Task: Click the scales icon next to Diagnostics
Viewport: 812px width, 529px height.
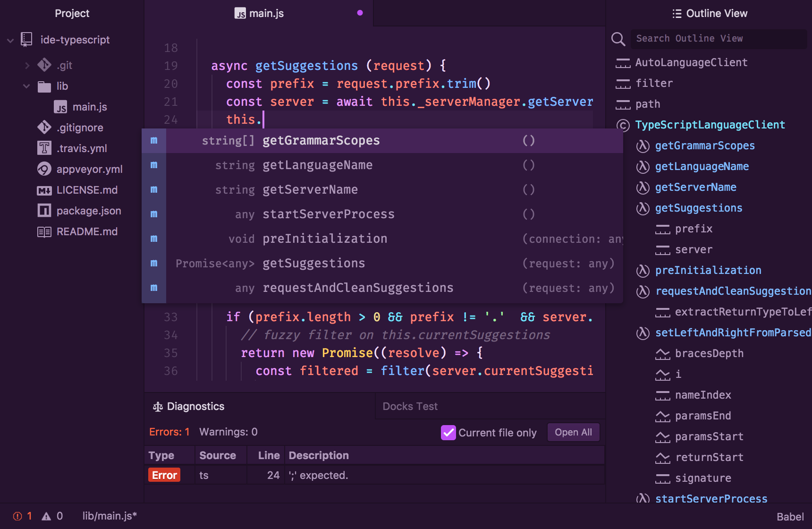Action: click(157, 406)
